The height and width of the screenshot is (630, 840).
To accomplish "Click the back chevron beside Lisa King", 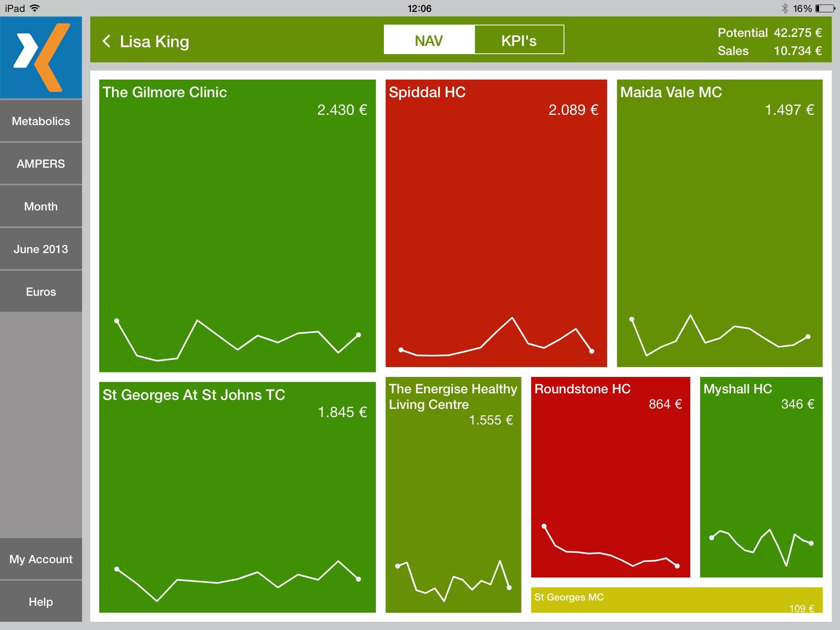I will (x=106, y=41).
